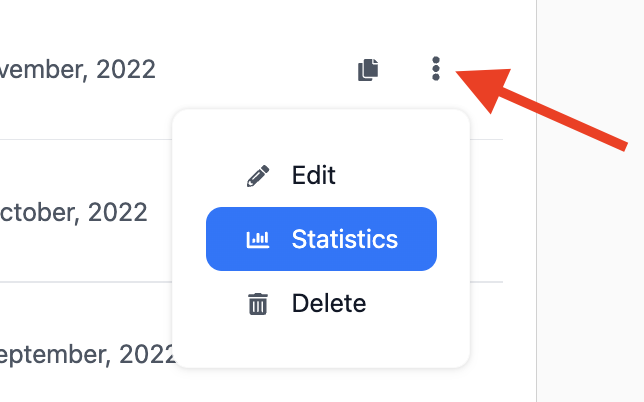This screenshot has width=644, height=402.
Task: Click the trash can icon
Action: click(x=258, y=304)
